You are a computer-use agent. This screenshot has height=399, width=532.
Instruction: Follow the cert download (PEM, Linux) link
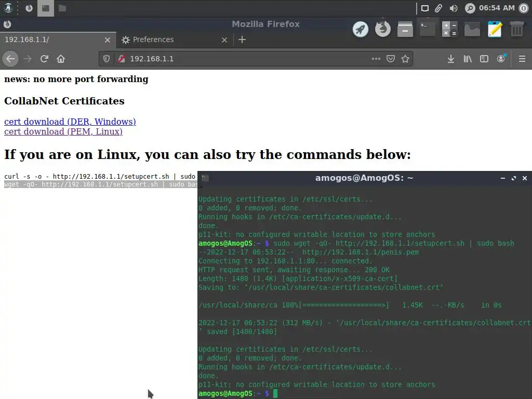coord(63,131)
